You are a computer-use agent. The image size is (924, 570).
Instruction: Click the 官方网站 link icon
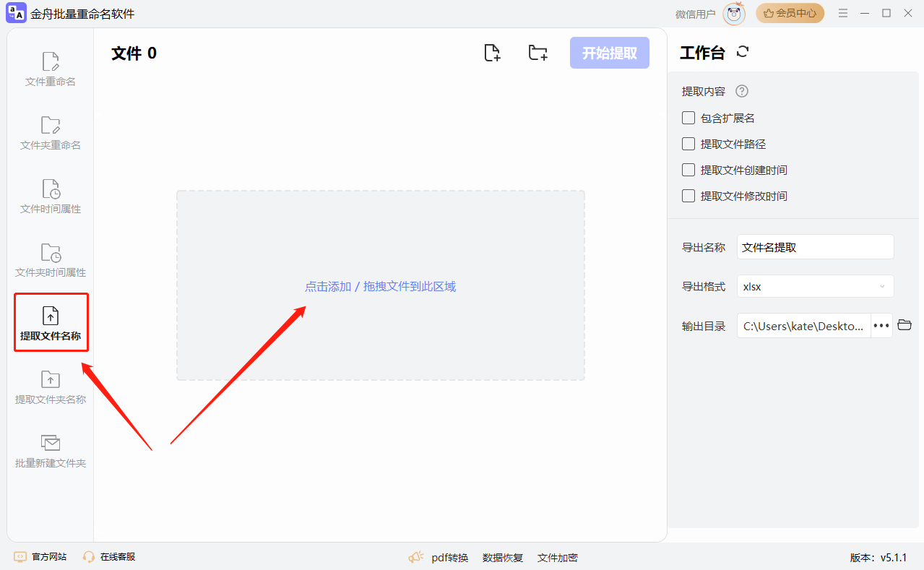click(20, 557)
